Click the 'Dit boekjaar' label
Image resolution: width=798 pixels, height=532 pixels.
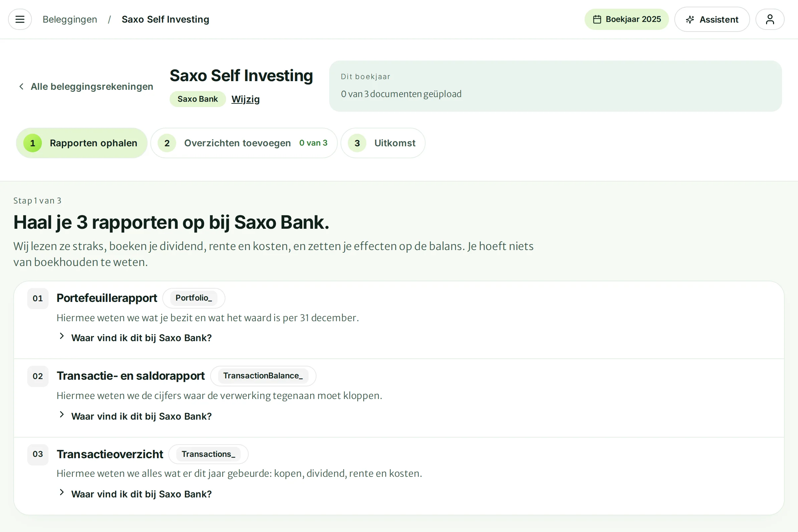(x=365, y=76)
